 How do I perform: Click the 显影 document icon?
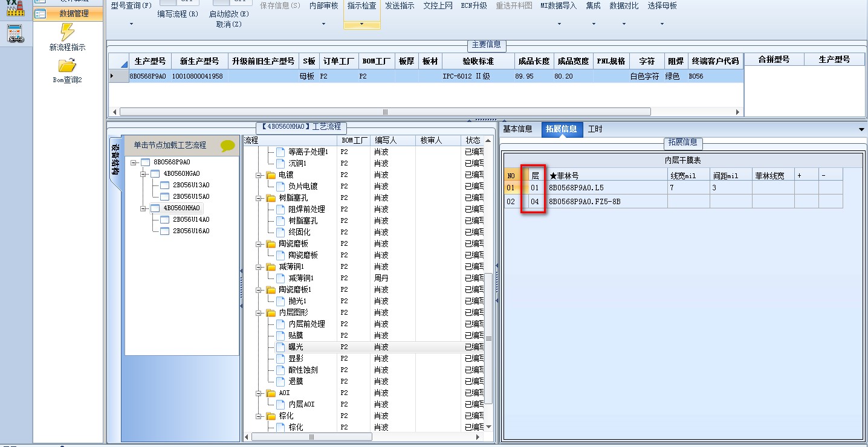(x=280, y=358)
